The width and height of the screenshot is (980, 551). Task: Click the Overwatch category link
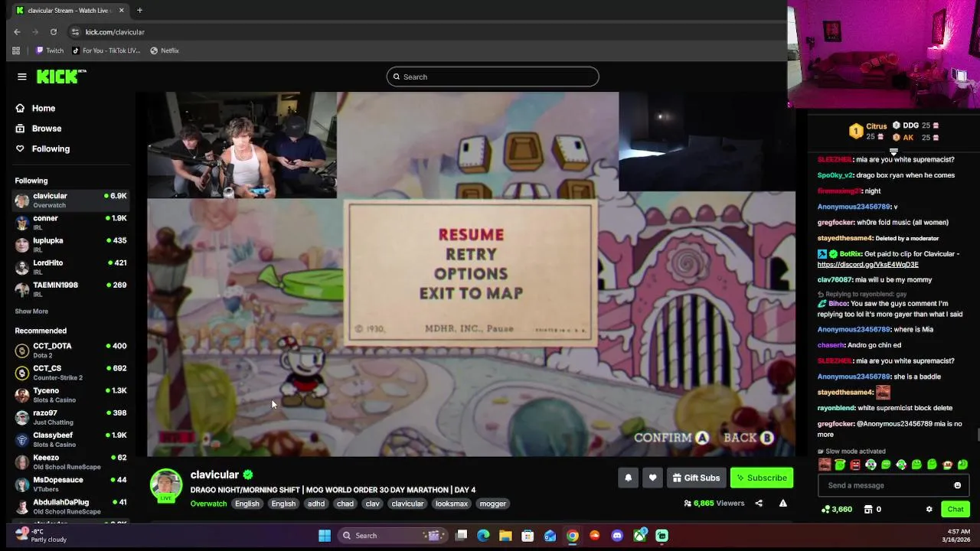coord(208,504)
